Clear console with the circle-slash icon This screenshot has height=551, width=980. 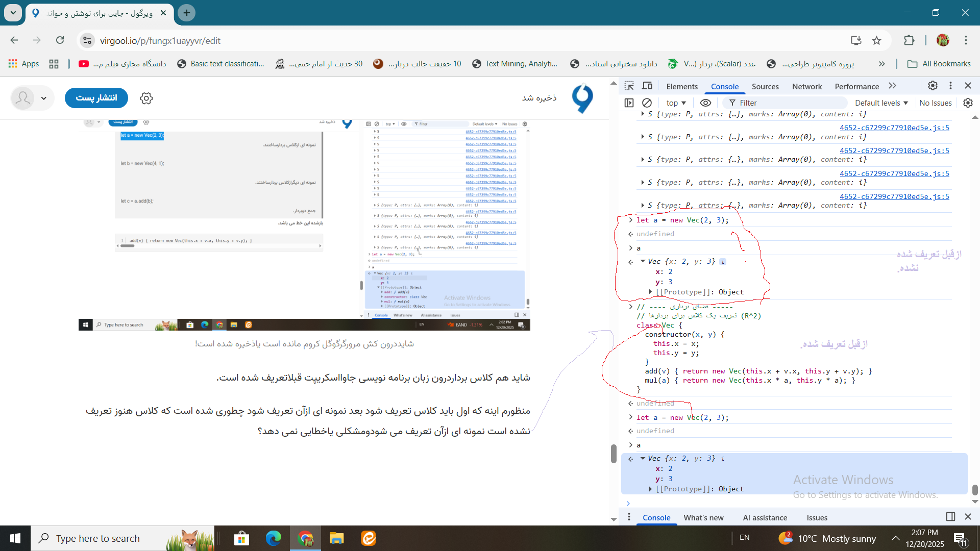647,103
